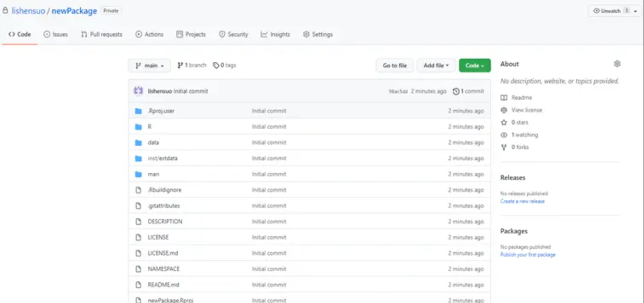Click the book icon beside Readme

pyautogui.click(x=504, y=98)
